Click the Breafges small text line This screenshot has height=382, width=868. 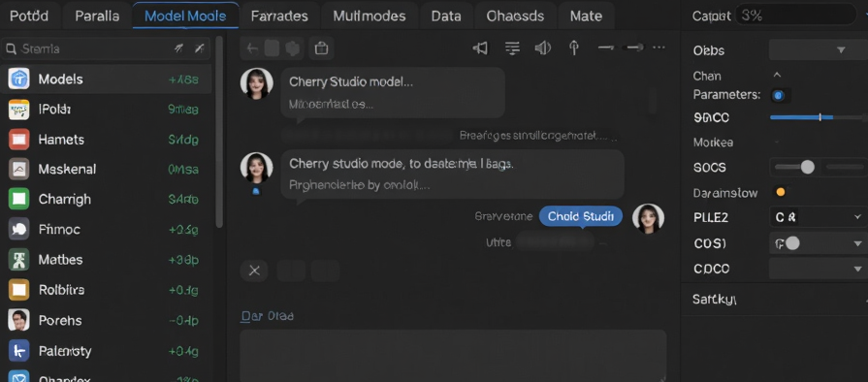[537, 135]
